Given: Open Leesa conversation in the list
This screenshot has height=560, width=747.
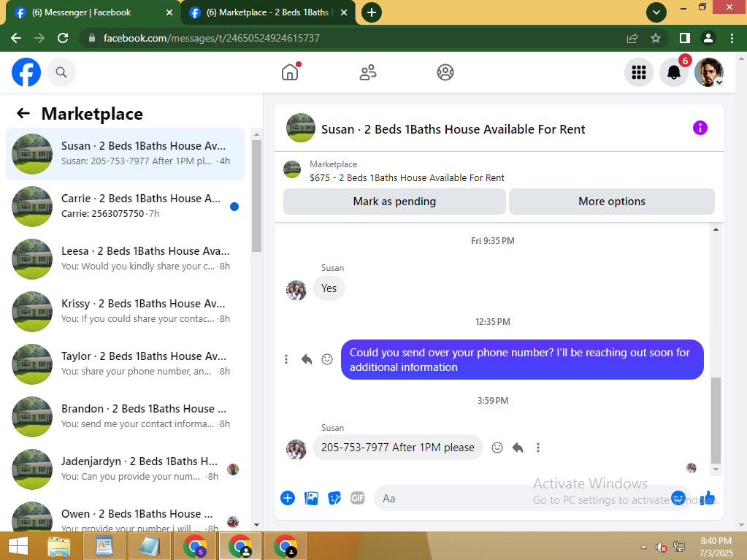Looking at the screenshot, I should pos(126,259).
